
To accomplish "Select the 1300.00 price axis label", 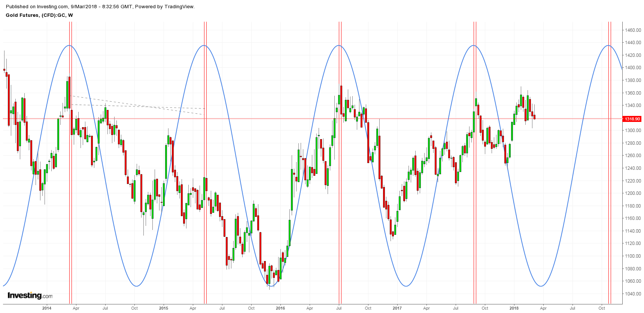I will click(x=633, y=131).
